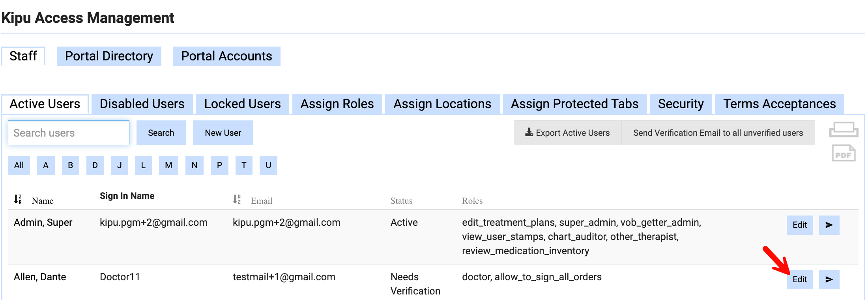Edit the Admin, Super user
Screen dimensions: 868x300
[800, 225]
